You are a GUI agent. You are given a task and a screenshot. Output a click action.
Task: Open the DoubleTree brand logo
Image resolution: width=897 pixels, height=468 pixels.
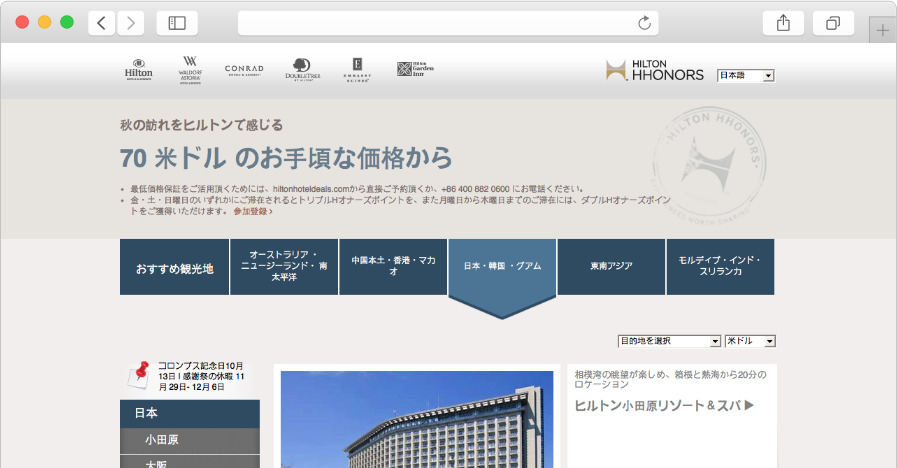[x=303, y=70]
